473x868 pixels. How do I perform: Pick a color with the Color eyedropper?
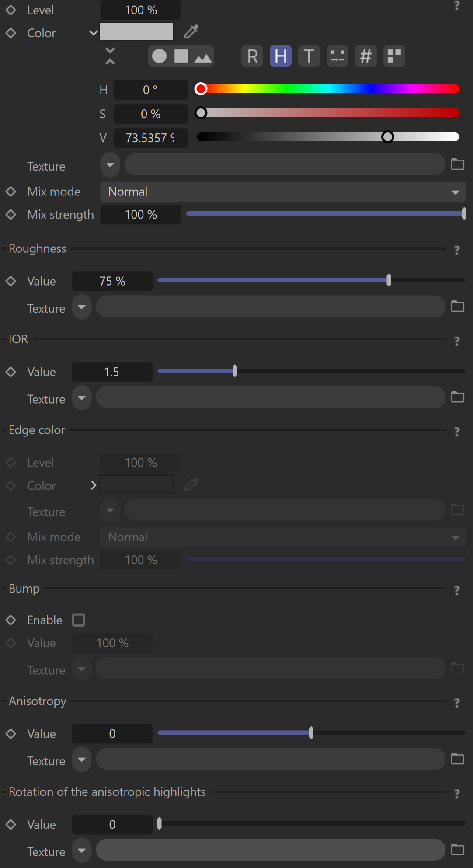pos(191,31)
